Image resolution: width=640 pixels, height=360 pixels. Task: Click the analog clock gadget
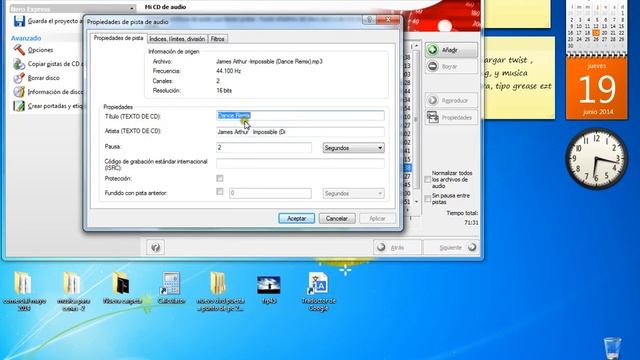coord(597,159)
